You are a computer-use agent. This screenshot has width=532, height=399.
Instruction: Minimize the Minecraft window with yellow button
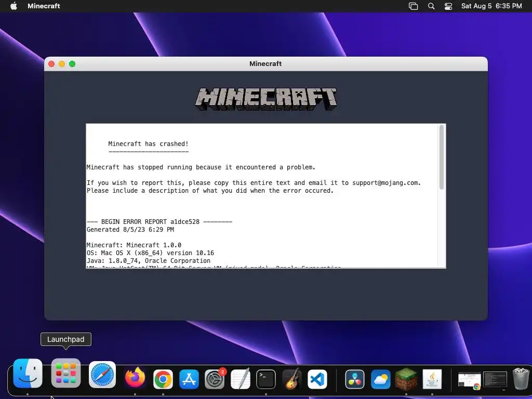click(62, 64)
